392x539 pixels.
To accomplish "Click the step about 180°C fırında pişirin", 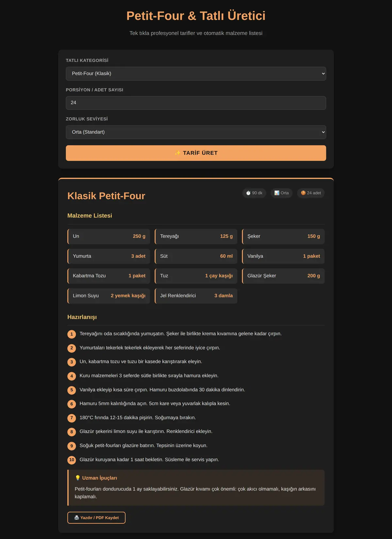I will point(138,417).
